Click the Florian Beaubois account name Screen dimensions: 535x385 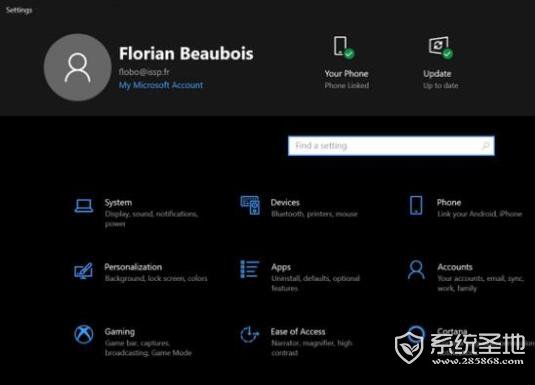coord(186,54)
